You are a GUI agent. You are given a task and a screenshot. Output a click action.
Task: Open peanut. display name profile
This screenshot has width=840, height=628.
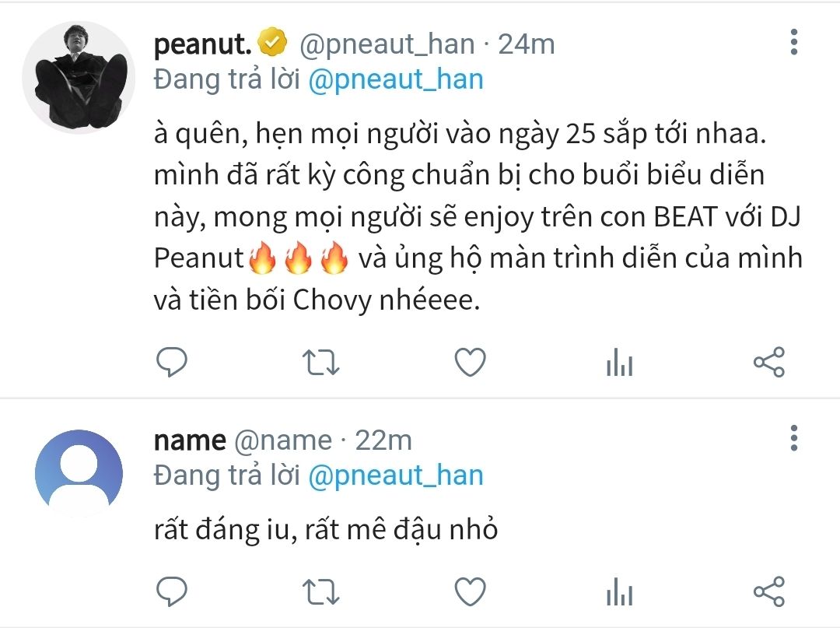point(202,44)
